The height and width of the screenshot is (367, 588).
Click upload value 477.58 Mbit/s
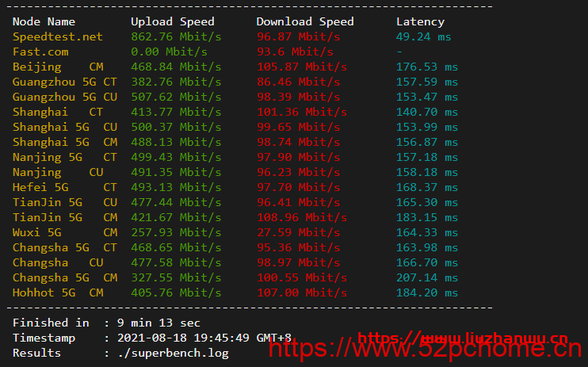(x=176, y=262)
